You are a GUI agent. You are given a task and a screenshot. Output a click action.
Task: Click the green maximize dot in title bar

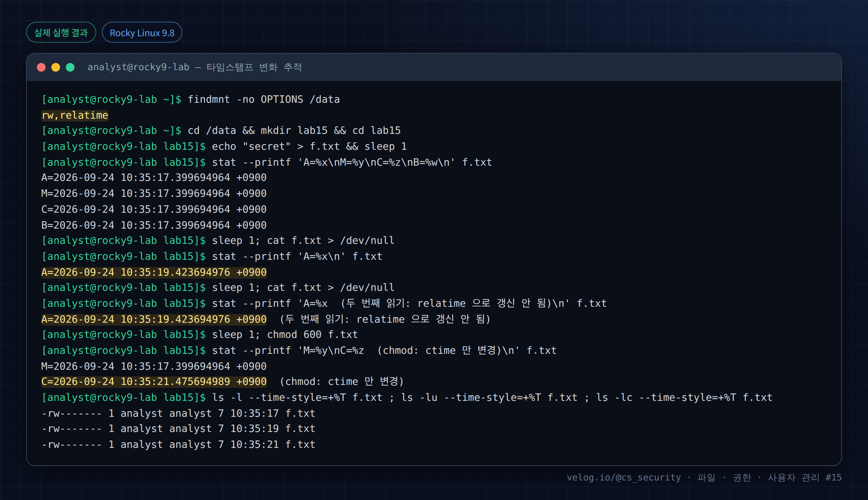pos(70,67)
